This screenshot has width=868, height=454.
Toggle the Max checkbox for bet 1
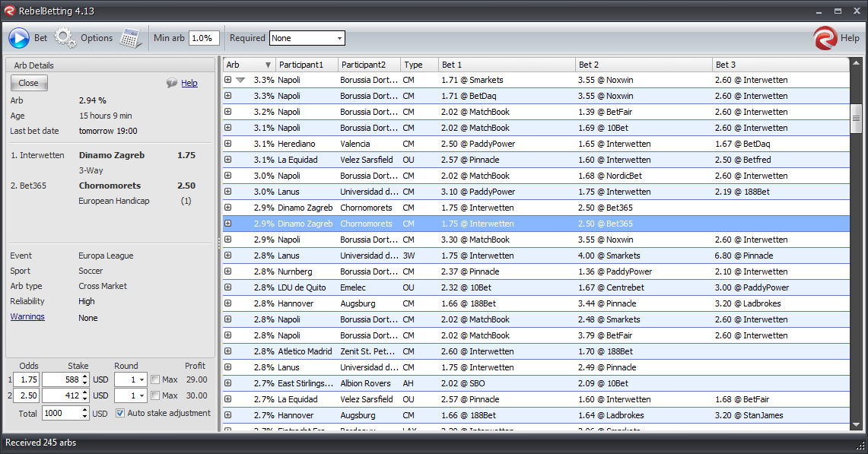[x=155, y=379]
